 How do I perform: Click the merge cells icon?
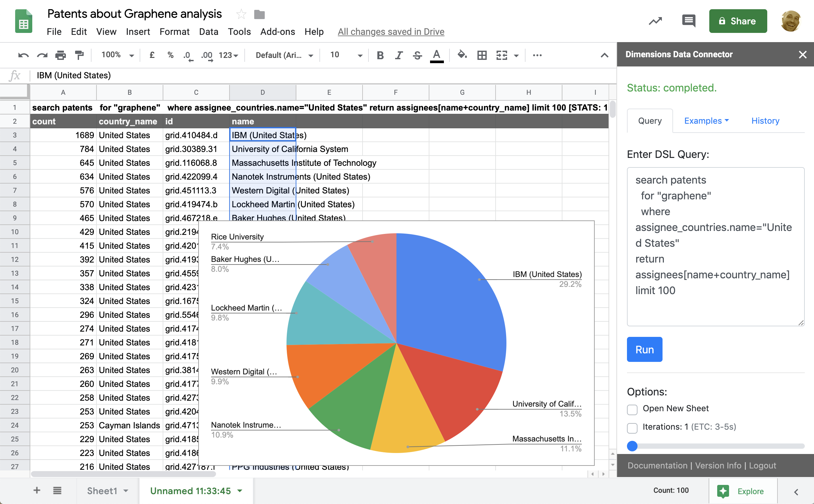coord(502,55)
